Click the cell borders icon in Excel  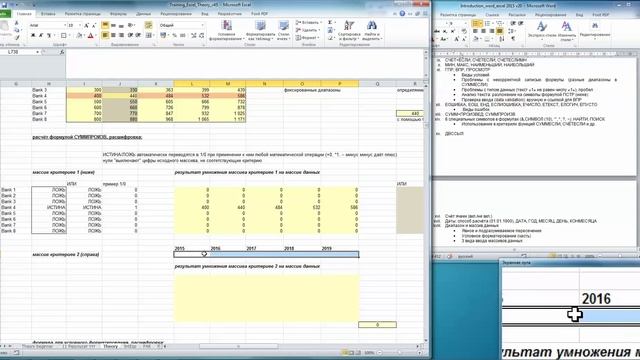(x=64, y=36)
